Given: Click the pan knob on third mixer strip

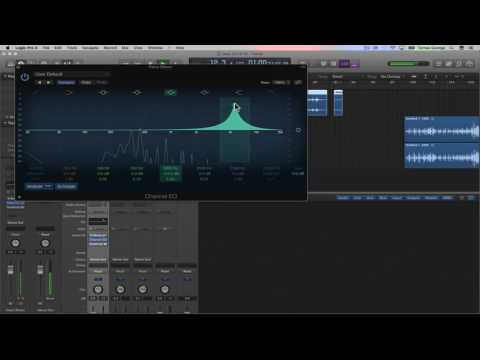Looking at the screenshot, I should (x=142, y=289).
